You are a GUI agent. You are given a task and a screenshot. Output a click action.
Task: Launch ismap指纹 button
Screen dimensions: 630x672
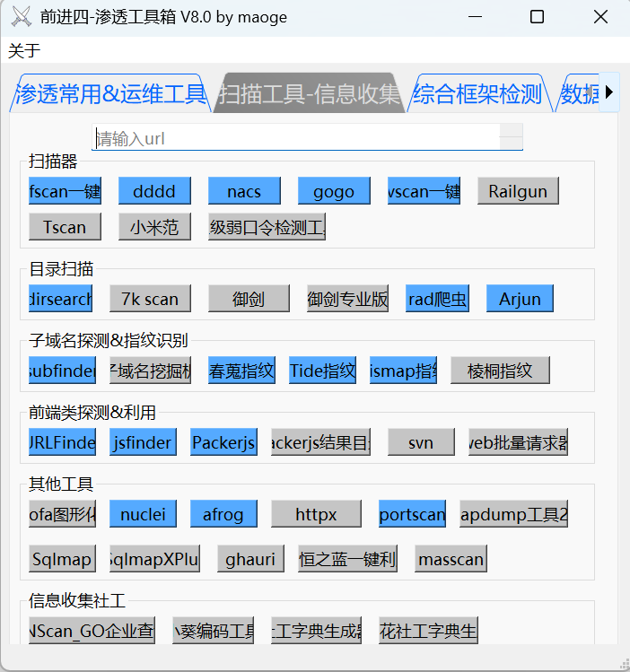click(x=403, y=370)
